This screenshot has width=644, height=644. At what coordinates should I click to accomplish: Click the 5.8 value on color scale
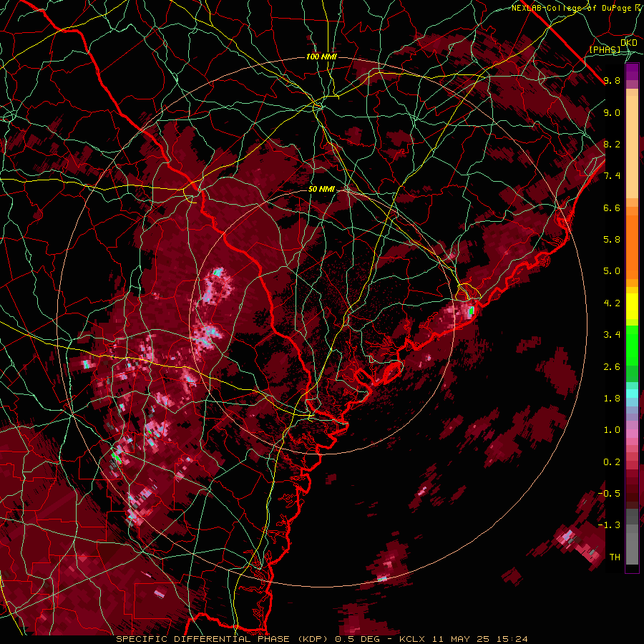pyautogui.click(x=612, y=240)
